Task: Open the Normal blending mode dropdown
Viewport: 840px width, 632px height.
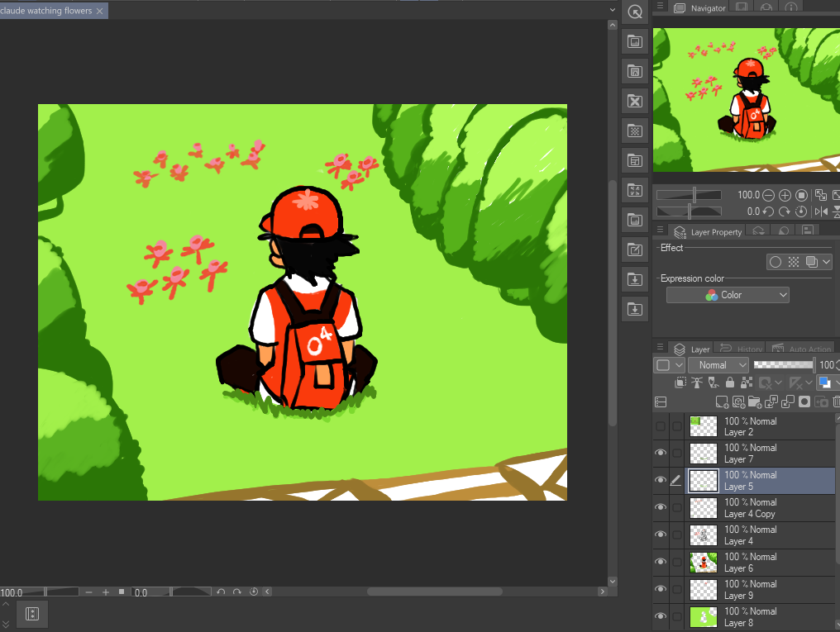Action: 718,365
